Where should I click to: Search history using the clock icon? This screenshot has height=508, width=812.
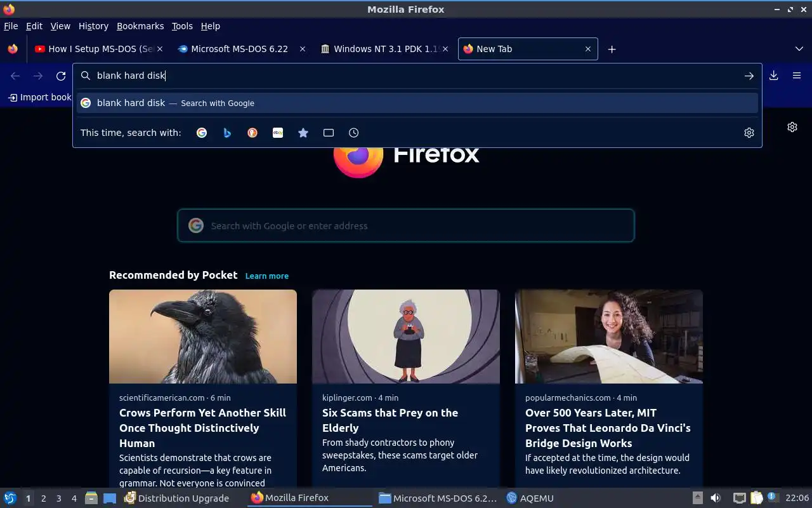tap(354, 133)
